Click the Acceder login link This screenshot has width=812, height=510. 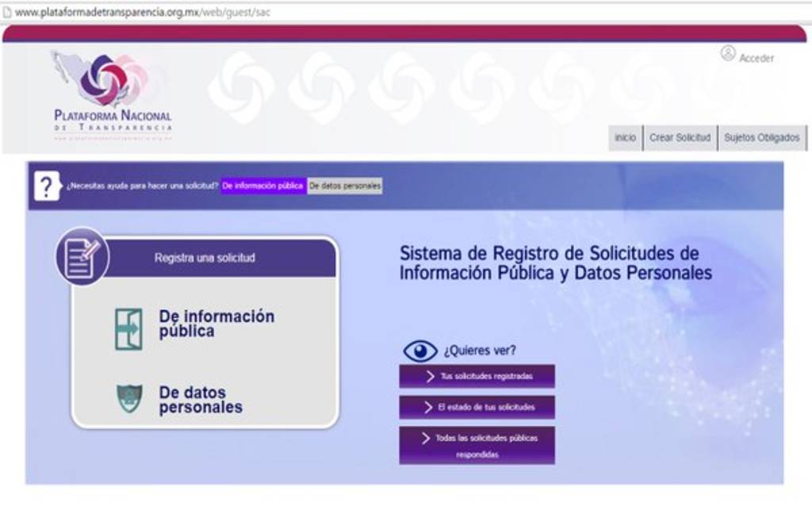click(x=756, y=58)
